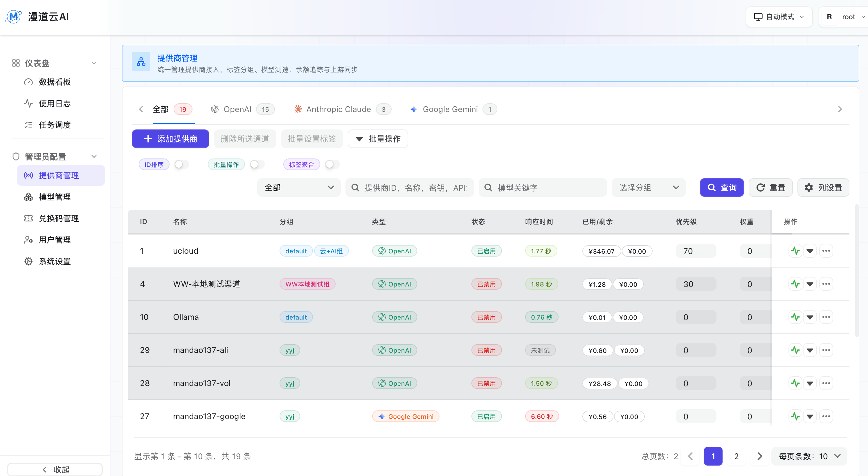Go to page 2
The height and width of the screenshot is (476, 868).
tap(736, 456)
